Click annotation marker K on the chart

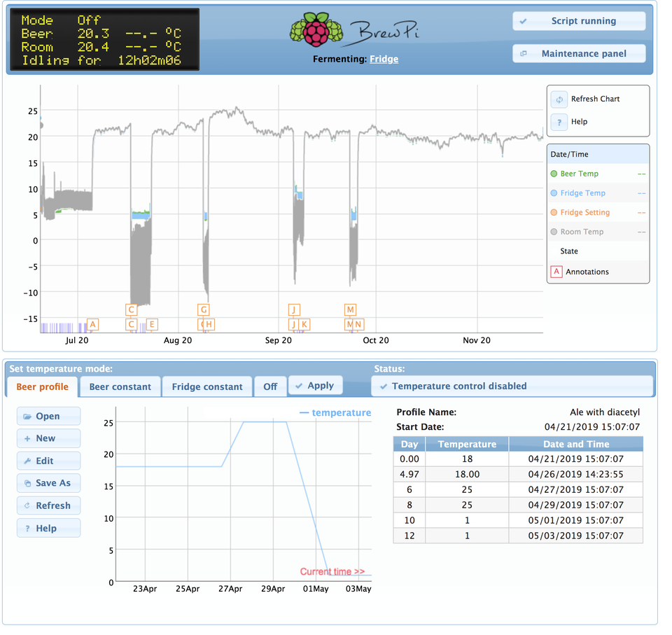click(304, 325)
